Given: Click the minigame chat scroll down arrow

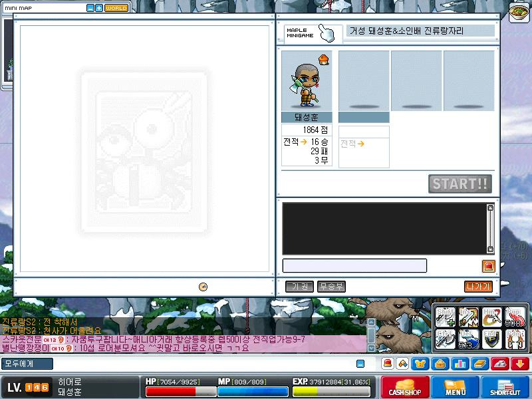Looking at the screenshot, I should point(490,249).
